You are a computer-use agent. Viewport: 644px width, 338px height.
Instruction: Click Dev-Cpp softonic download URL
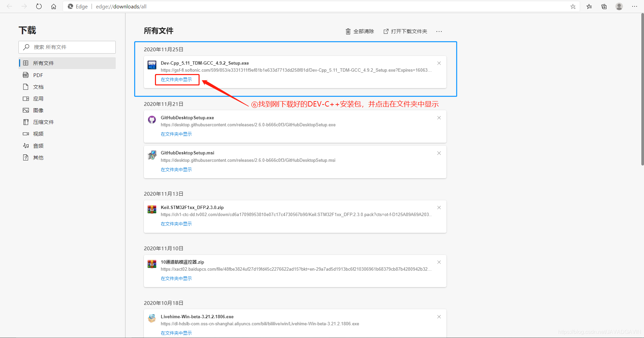coord(296,70)
